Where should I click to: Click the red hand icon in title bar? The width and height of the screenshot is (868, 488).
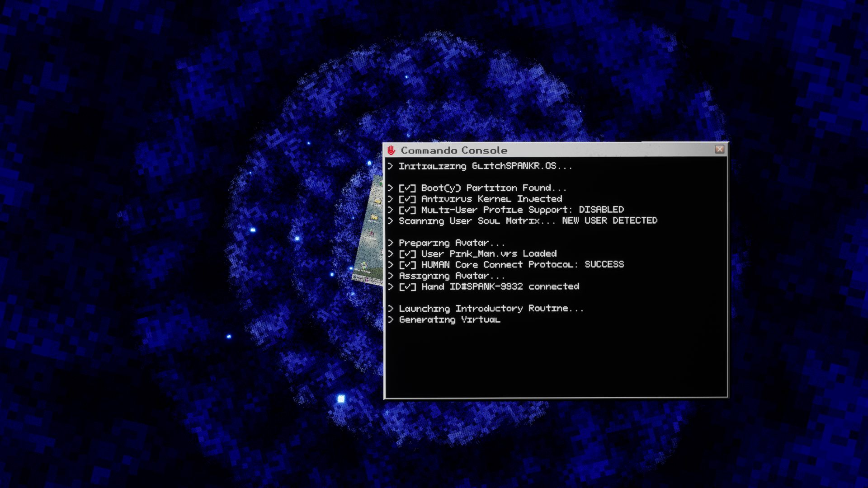(x=391, y=150)
